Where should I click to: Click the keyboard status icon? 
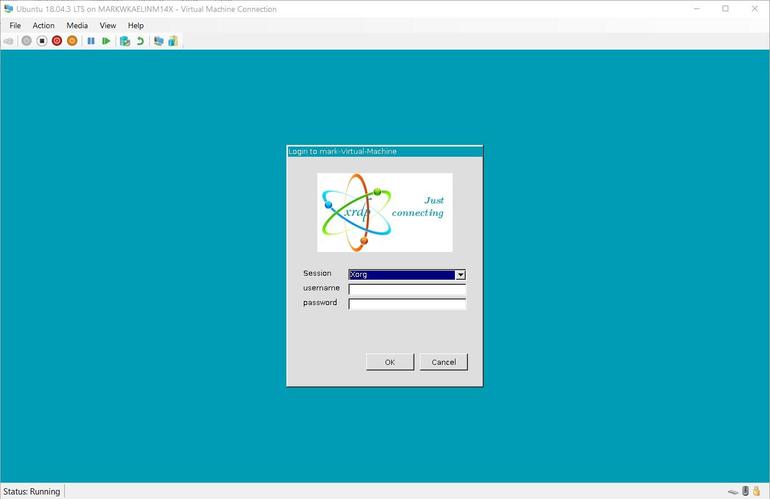point(733,492)
